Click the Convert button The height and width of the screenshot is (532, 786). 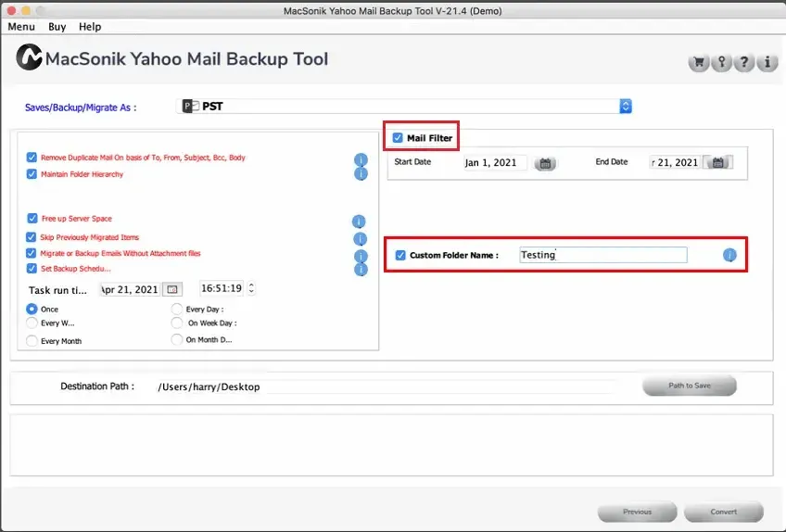pyautogui.click(x=723, y=512)
